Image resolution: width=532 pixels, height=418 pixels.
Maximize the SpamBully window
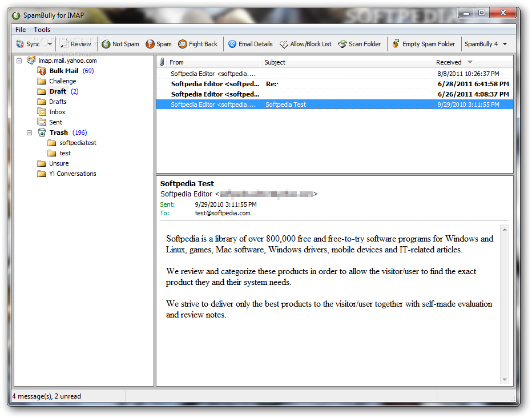[x=482, y=13]
